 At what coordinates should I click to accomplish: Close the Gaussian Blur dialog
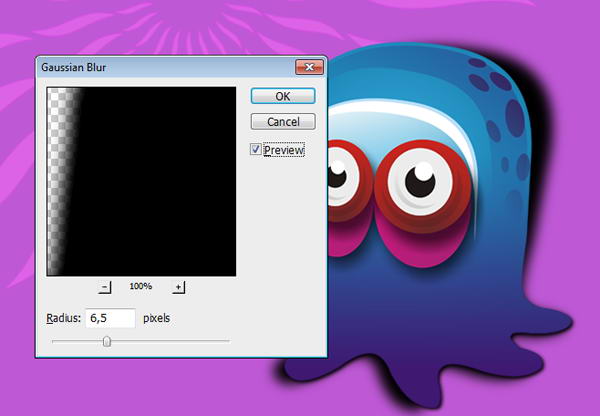(x=309, y=67)
